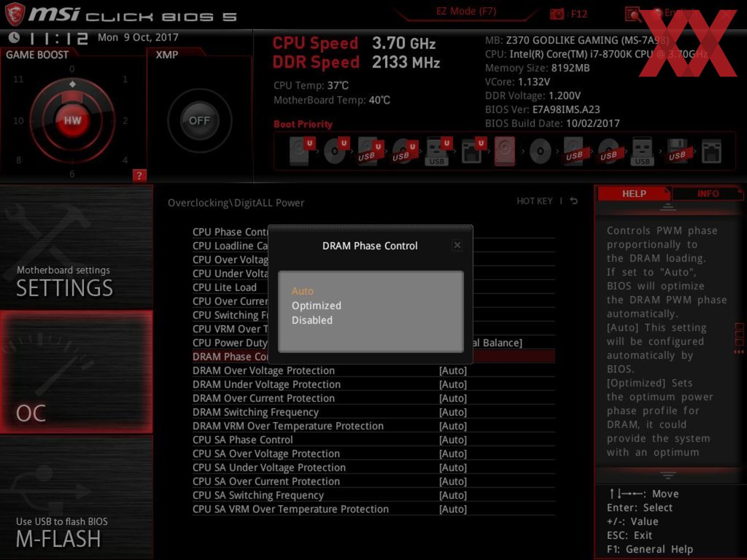Viewport: 747px width, 560px height.
Task: Select the CPU Lite Load setting row
Action: (x=374, y=287)
